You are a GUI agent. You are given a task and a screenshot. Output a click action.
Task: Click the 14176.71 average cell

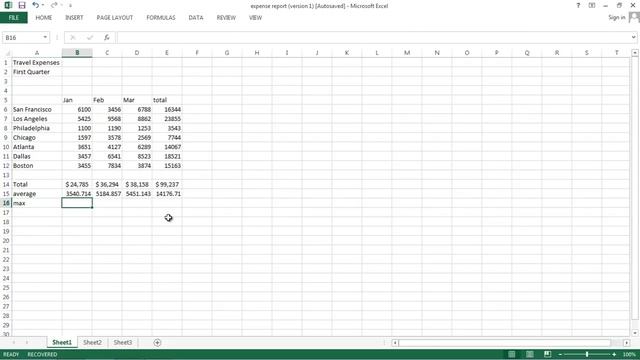coord(167,194)
